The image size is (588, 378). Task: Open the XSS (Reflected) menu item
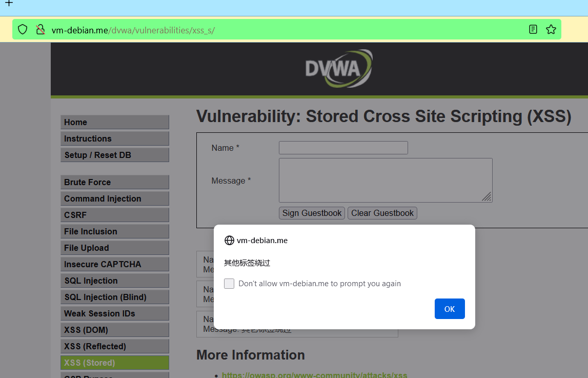pos(115,346)
